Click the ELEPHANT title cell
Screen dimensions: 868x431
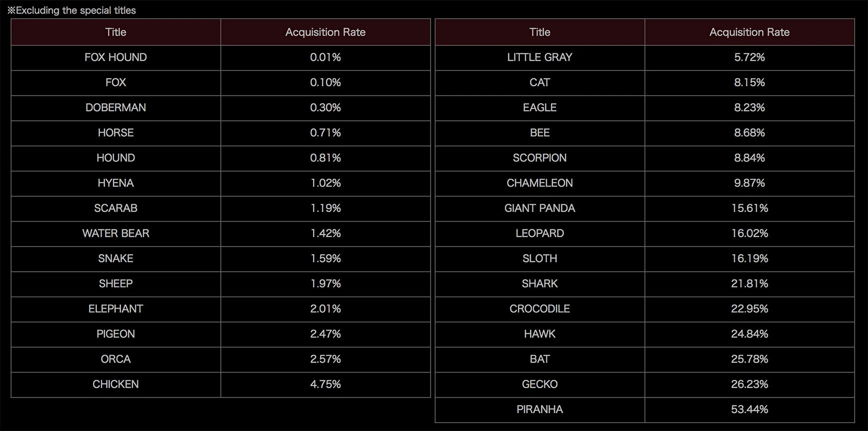[x=116, y=309]
